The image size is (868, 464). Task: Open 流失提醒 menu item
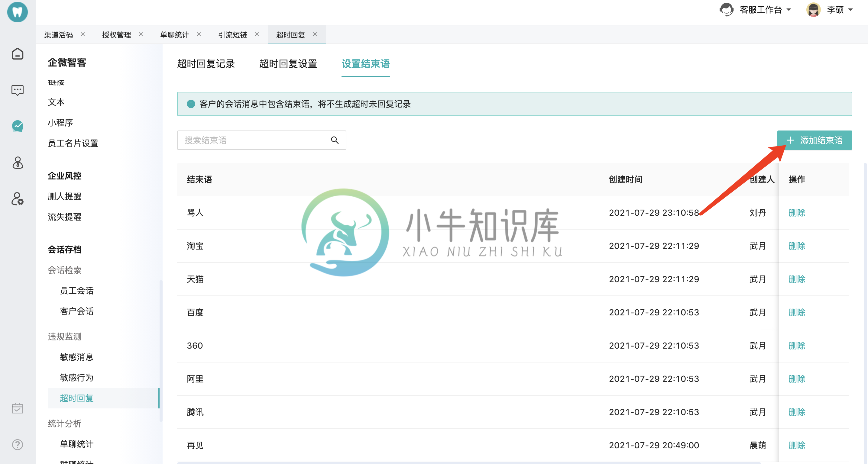[x=64, y=217]
